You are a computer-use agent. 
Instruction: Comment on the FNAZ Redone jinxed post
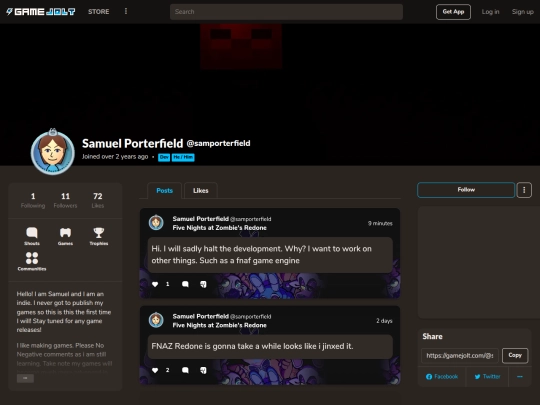(x=185, y=370)
